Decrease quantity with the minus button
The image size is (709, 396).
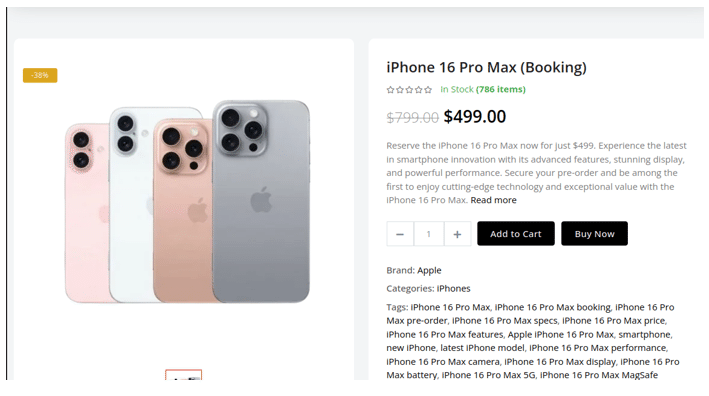pos(400,234)
